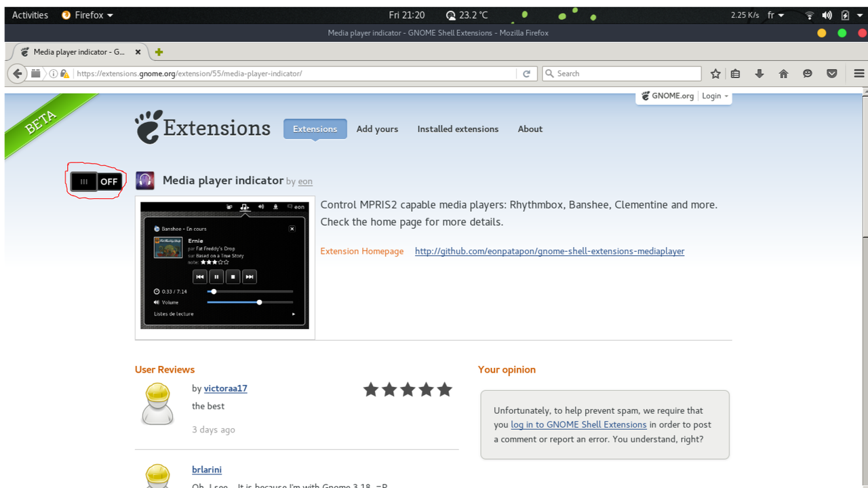Open the Firefox hamburger menu

[859, 73]
